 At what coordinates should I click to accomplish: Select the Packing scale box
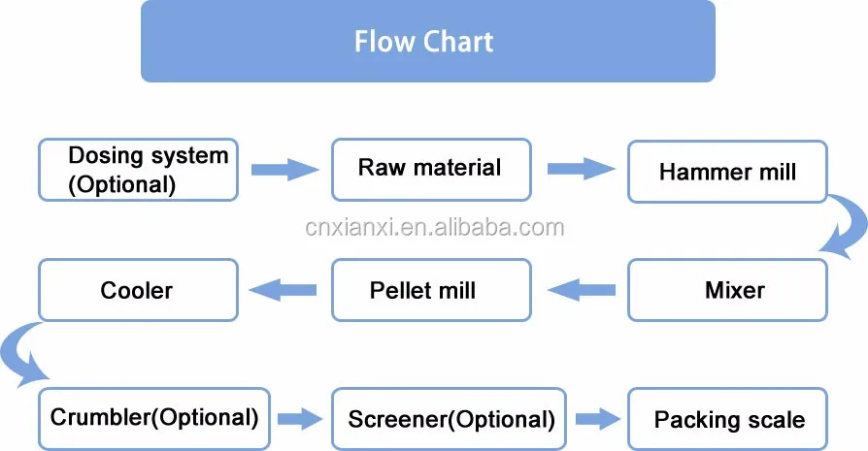click(728, 420)
